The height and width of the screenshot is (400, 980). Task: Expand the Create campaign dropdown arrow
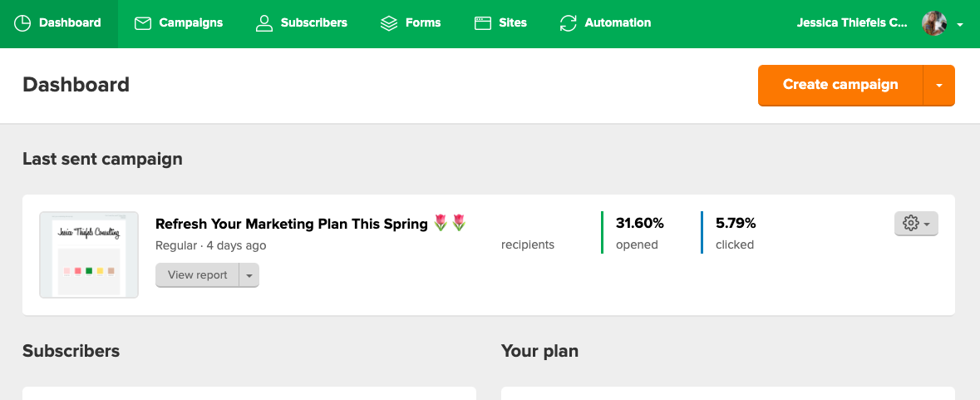coord(939,86)
